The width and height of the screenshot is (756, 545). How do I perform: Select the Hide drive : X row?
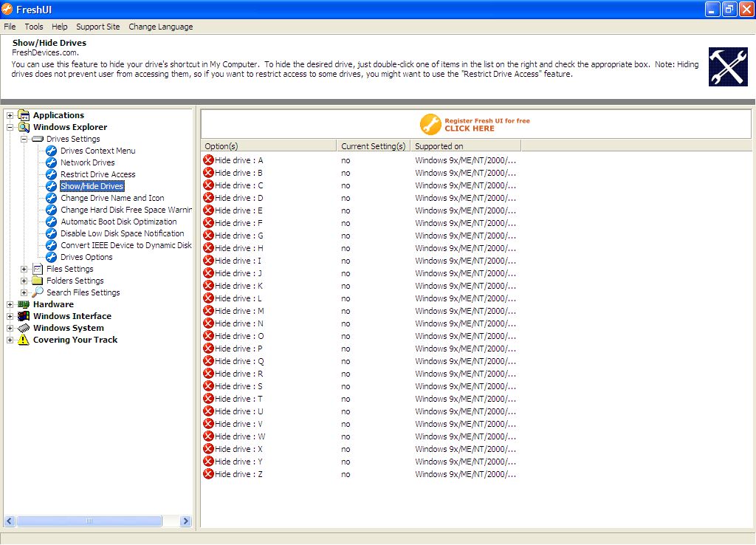360,448
